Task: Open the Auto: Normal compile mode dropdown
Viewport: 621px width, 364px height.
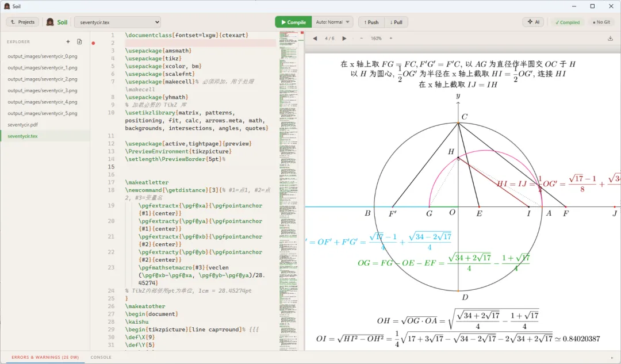Action: [332, 22]
